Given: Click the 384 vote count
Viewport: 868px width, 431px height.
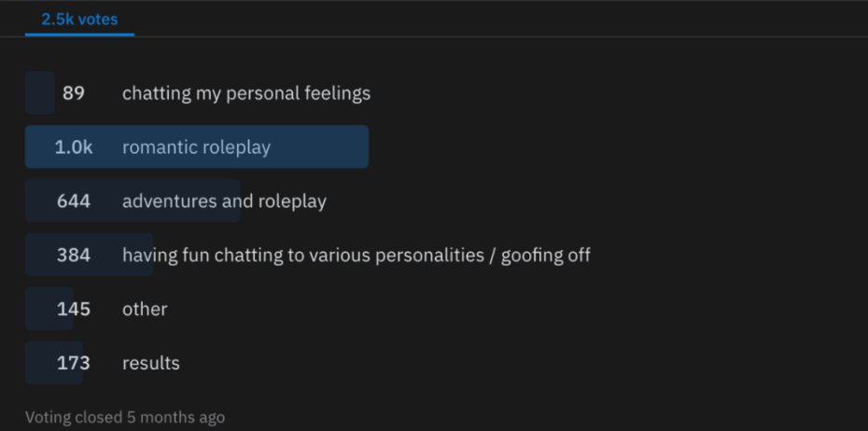Looking at the screenshot, I should 74,256.
